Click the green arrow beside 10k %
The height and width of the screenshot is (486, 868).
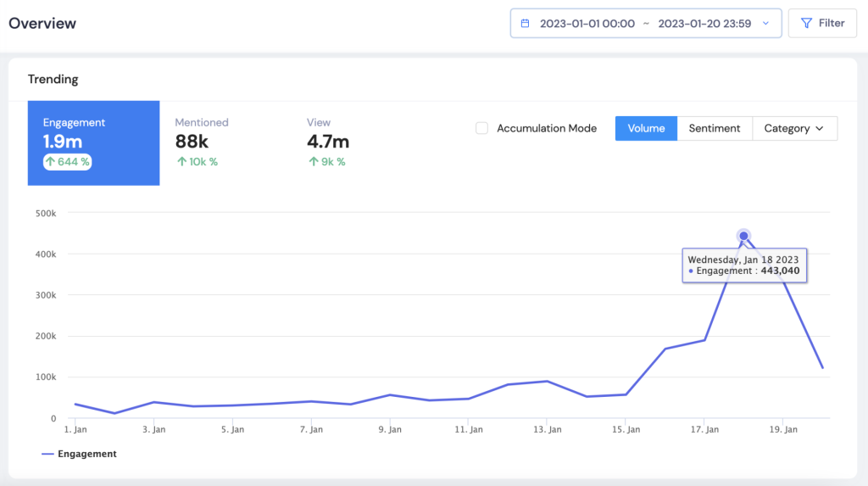181,161
